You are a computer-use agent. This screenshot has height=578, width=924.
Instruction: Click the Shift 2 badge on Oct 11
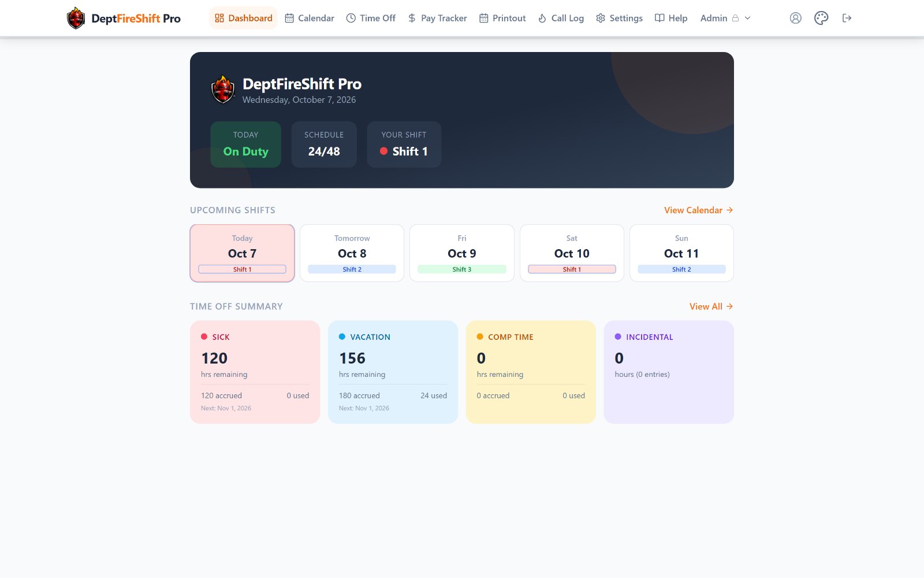click(681, 269)
